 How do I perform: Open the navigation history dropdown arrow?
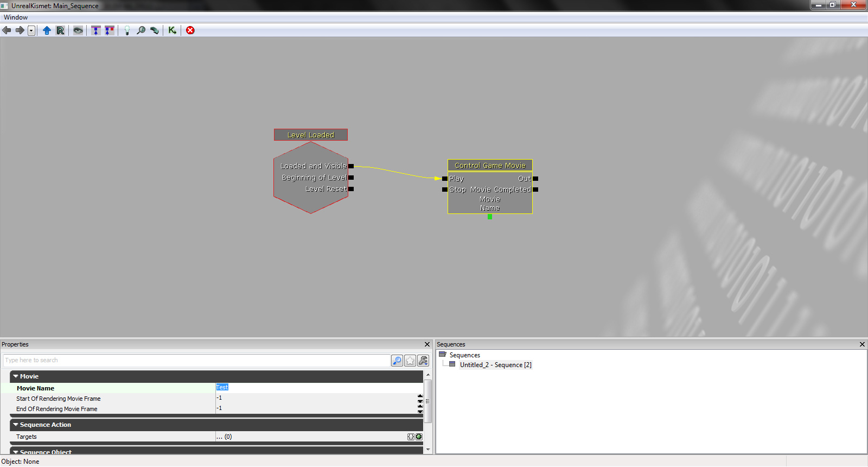point(31,30)
